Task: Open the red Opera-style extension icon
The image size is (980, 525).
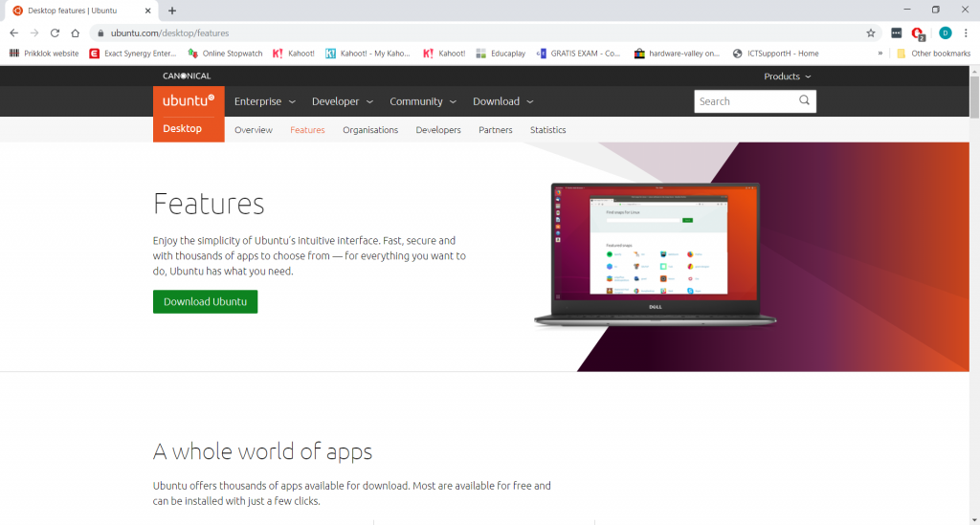Action: 918,33
